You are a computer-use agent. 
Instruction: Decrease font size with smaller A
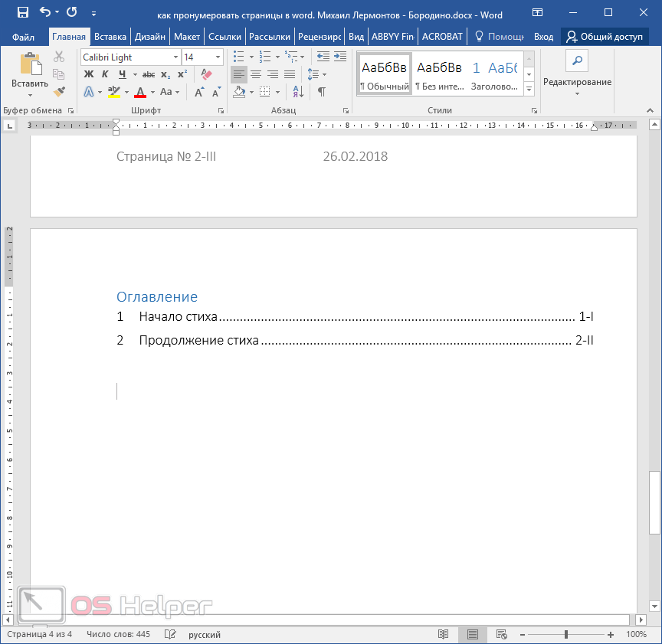[216, 92]
